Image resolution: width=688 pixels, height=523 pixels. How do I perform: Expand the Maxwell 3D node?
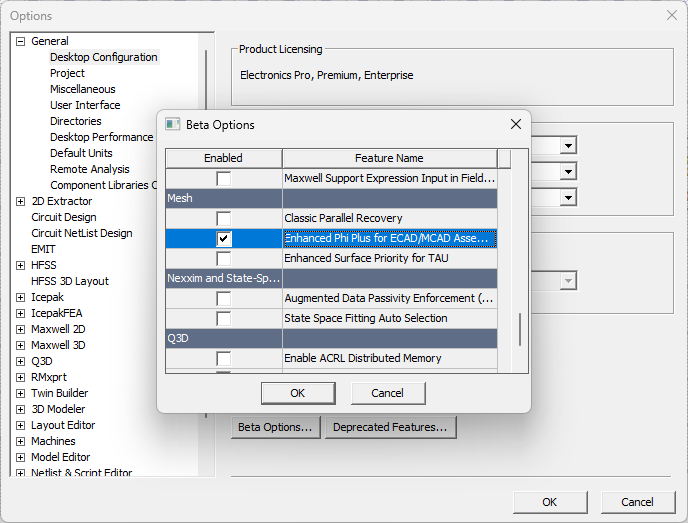20,345
